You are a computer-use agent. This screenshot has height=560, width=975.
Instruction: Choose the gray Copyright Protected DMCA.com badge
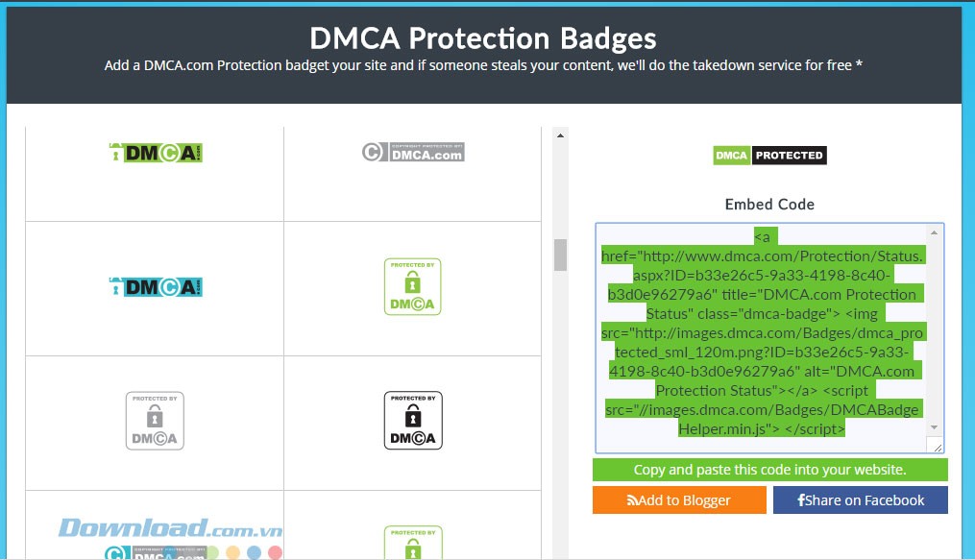(413, 151)
